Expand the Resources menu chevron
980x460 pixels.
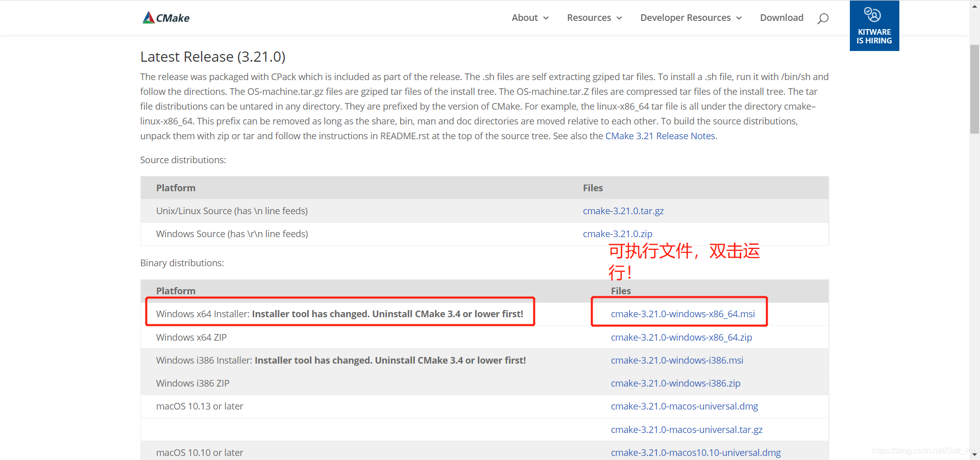[619, 18]
